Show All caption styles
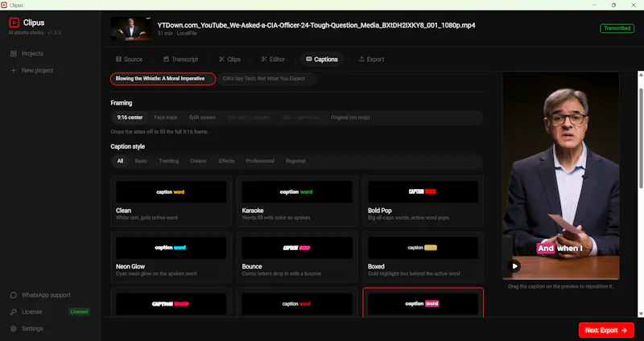The image size is (644, 341). [x=120, y=161]
